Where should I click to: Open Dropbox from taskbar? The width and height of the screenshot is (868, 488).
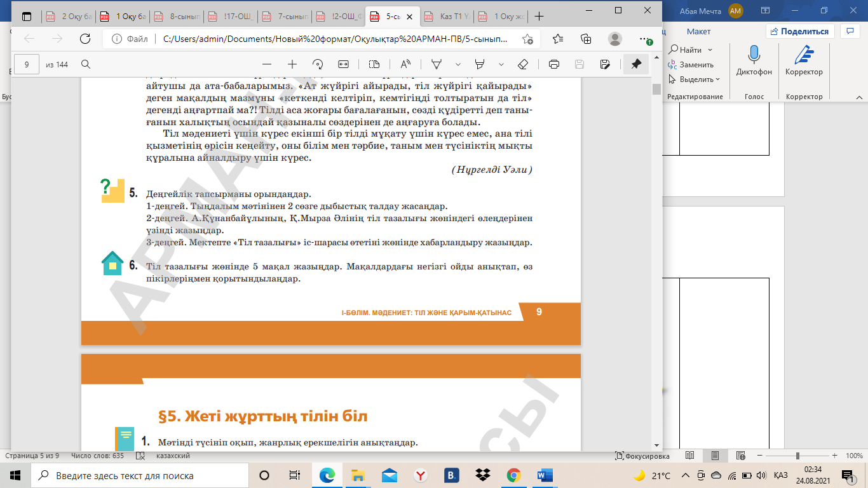coord(483,475)
